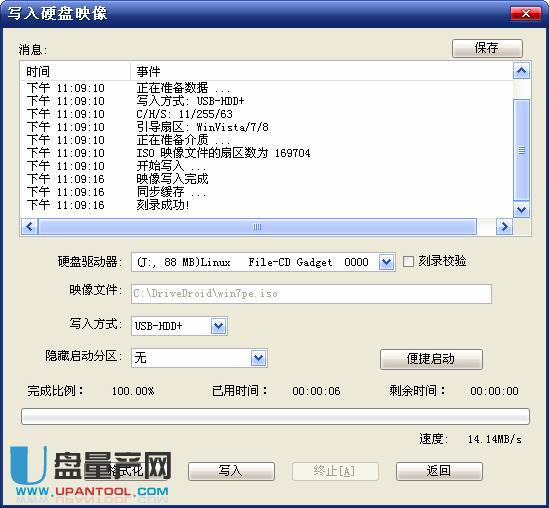Click the vertical scrollbar thumb of message list
549x508 pixels.
click(x=521, y=150)
